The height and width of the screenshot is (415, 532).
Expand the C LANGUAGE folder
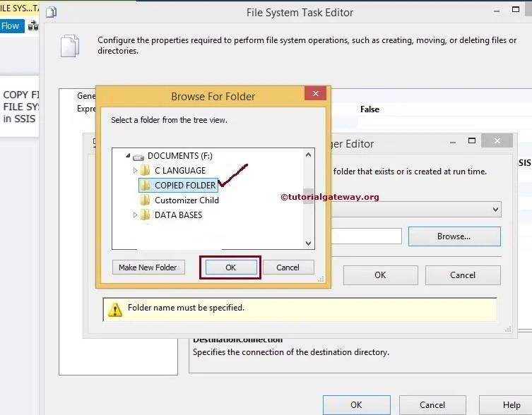pyautogui.click(x=135, y=171)
